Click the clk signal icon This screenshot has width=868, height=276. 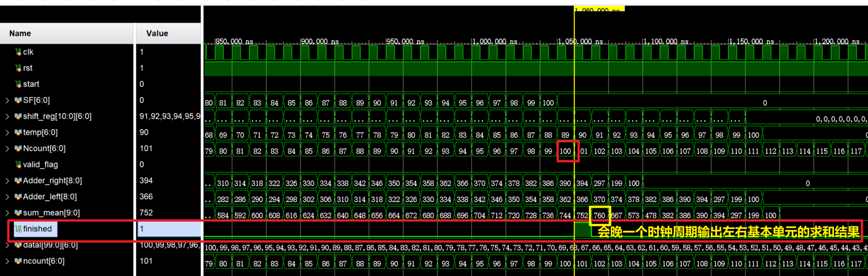pyautogui.click(x=18, y=52)
